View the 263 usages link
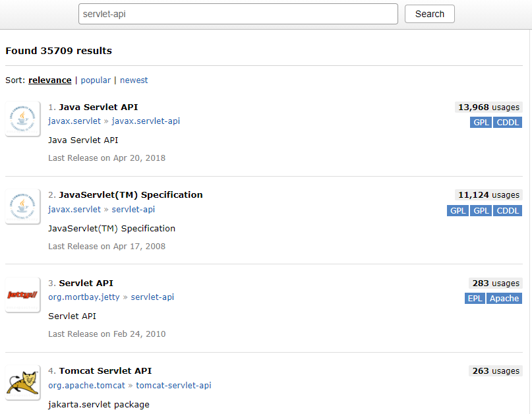 pyautogui.click(x=496, y=371)
